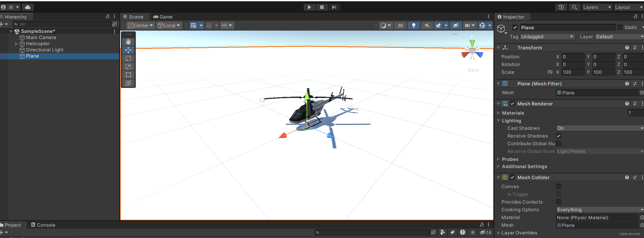
Task: Switch to the Console tab
Action: (43, 225)
